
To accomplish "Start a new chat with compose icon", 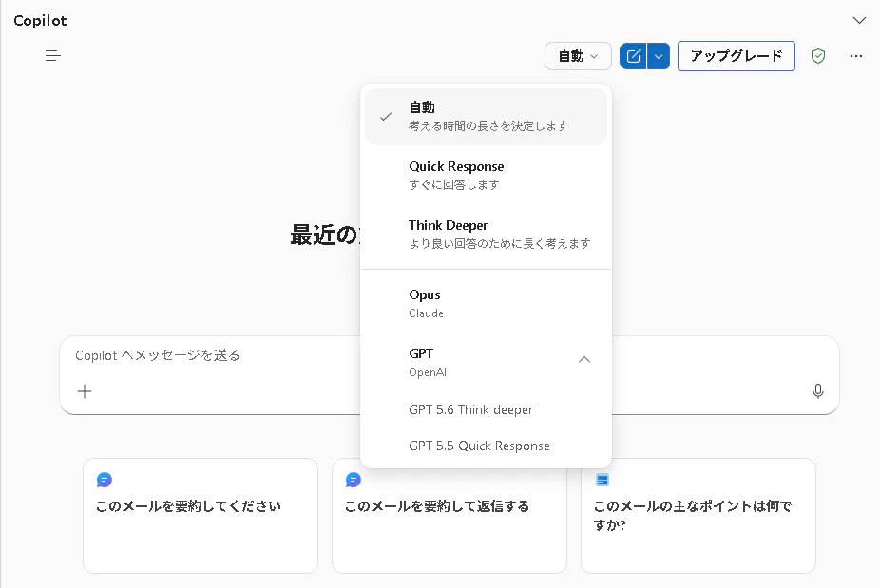I will coord(633,56).
